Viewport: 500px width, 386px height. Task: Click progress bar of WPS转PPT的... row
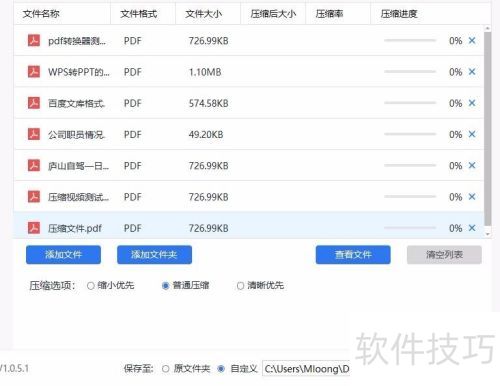click(410, 71)
